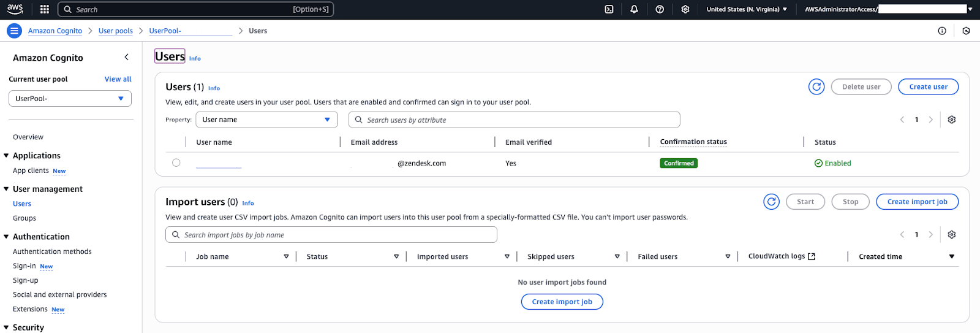This screenshot has width=980, height=333.
Task: Select the radio button for the listed user
Action: (176, 163)
